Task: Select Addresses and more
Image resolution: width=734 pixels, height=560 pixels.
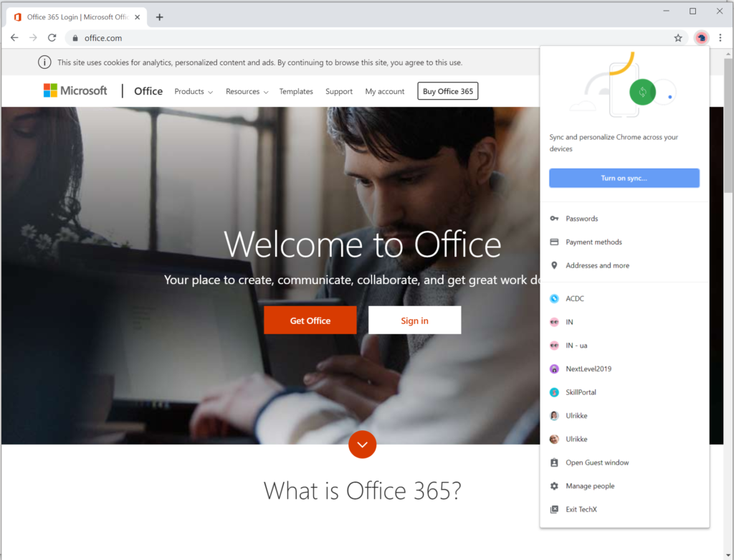Action: 624,265
